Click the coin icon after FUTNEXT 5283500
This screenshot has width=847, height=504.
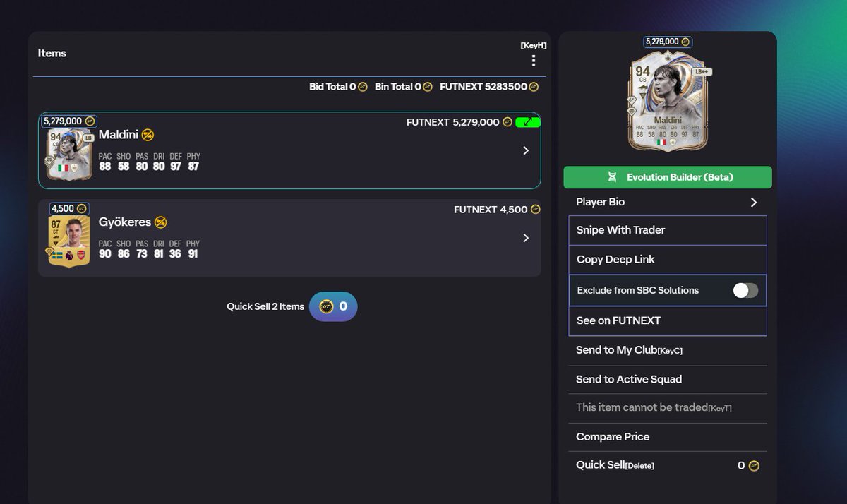[534, 87]
